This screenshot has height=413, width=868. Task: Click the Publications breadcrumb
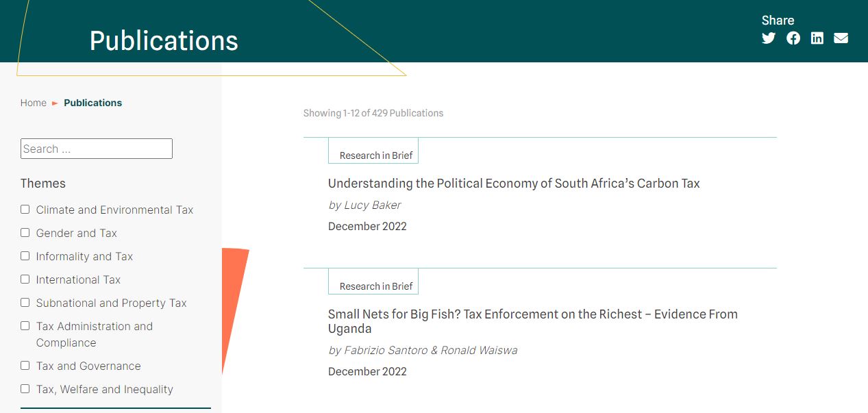[x=92, y=103]
